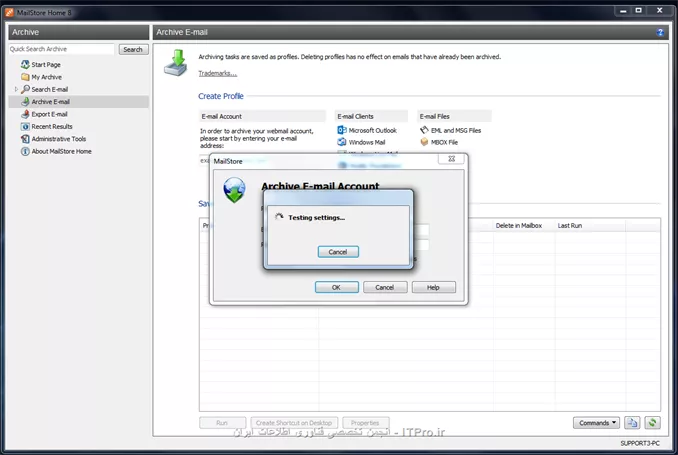Open Recent Results in the sidebar
678x455 pixels.
coord(52,126)
